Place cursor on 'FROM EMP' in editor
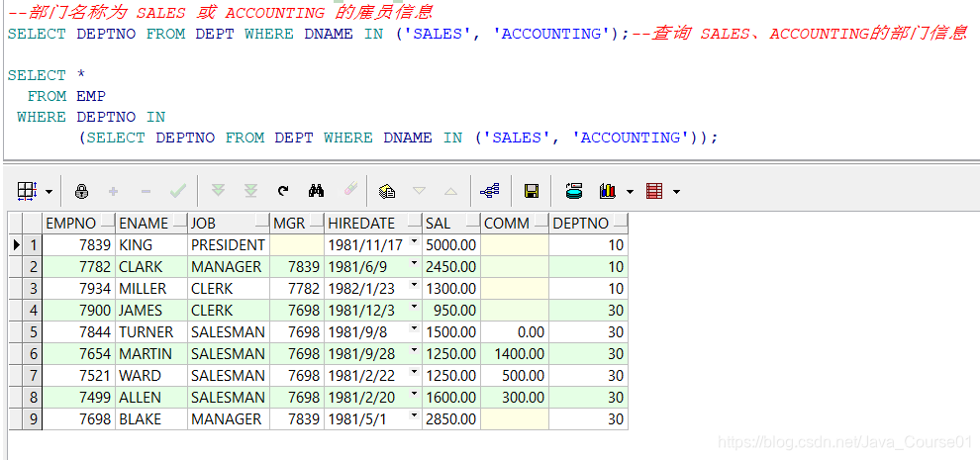The height and width of the screenshot is (460, 980). (66, 96)
